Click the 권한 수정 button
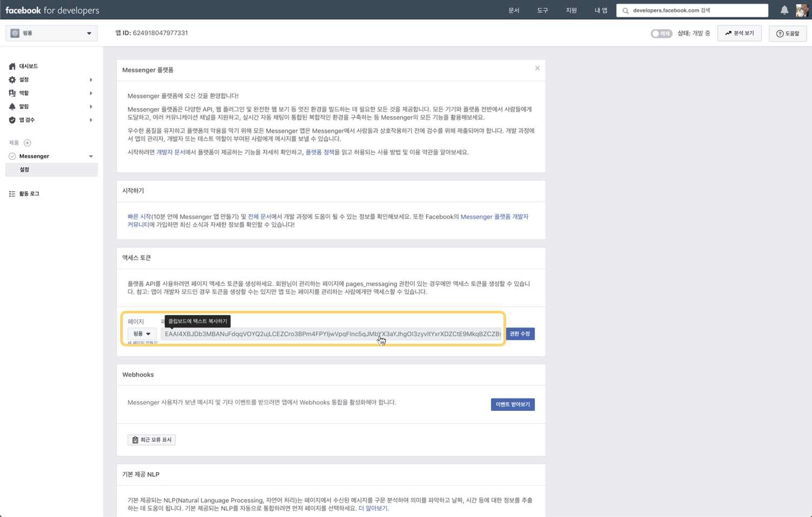The width and height of the screenshot is (812, 517). point(520,334)
